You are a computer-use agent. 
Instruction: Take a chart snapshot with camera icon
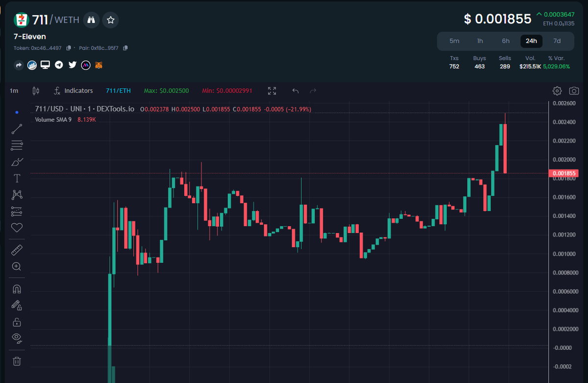574,91
